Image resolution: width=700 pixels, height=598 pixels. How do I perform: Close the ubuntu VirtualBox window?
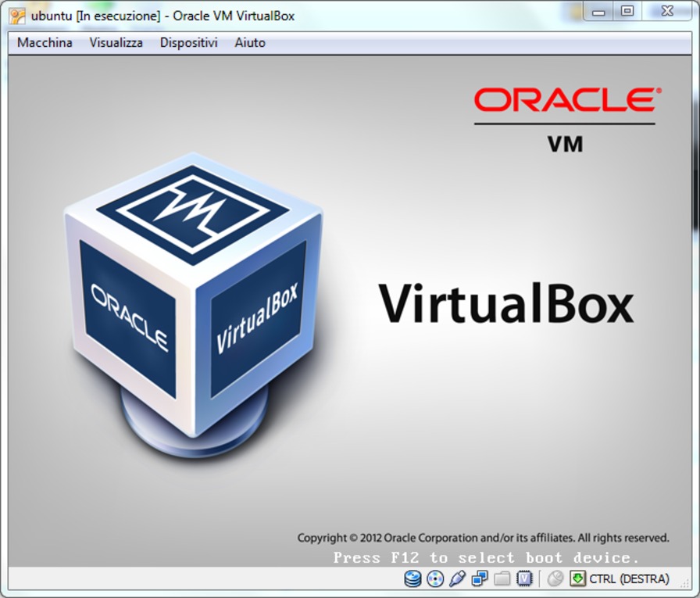[x=667, y=12]
